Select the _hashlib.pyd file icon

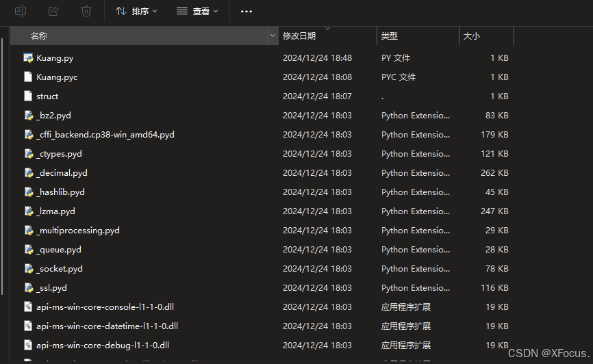29,192
